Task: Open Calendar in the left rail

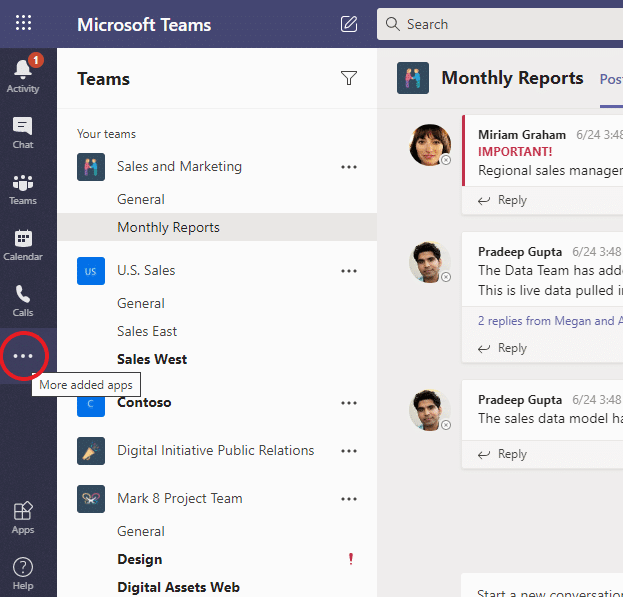Action: pyautogui.click(x=23, y=245)
